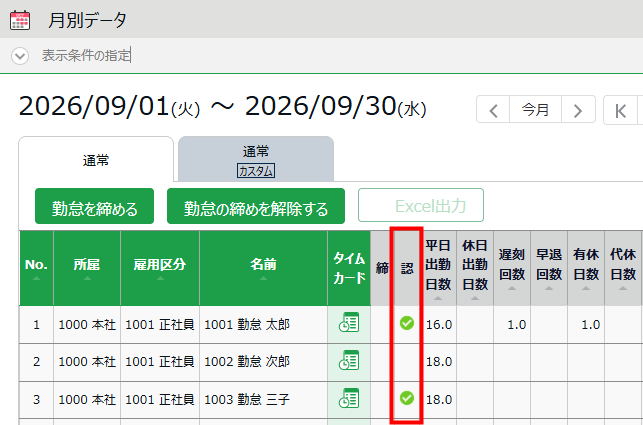Switch to the 通常 カスタム tab
The image size is (643, 425).
[256, 160]
